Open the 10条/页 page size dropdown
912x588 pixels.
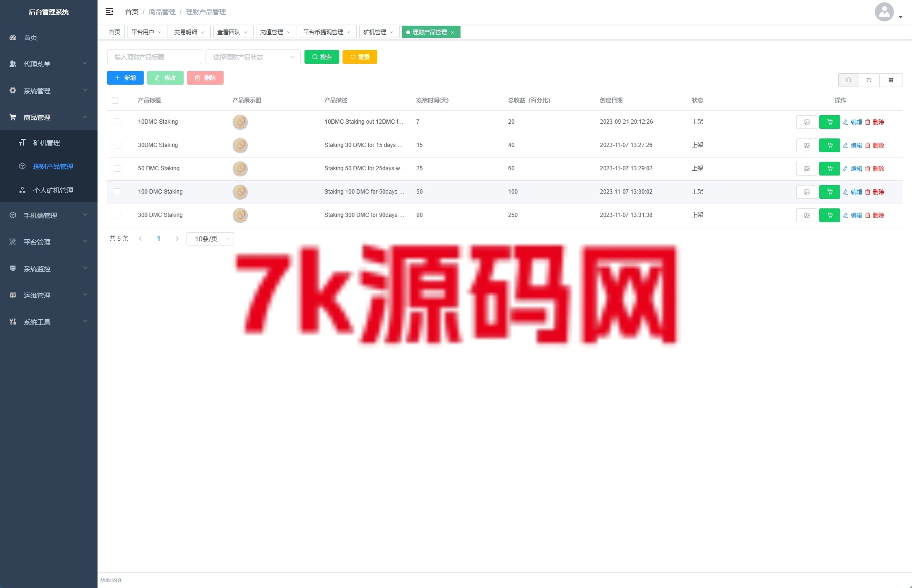[210, 239]
